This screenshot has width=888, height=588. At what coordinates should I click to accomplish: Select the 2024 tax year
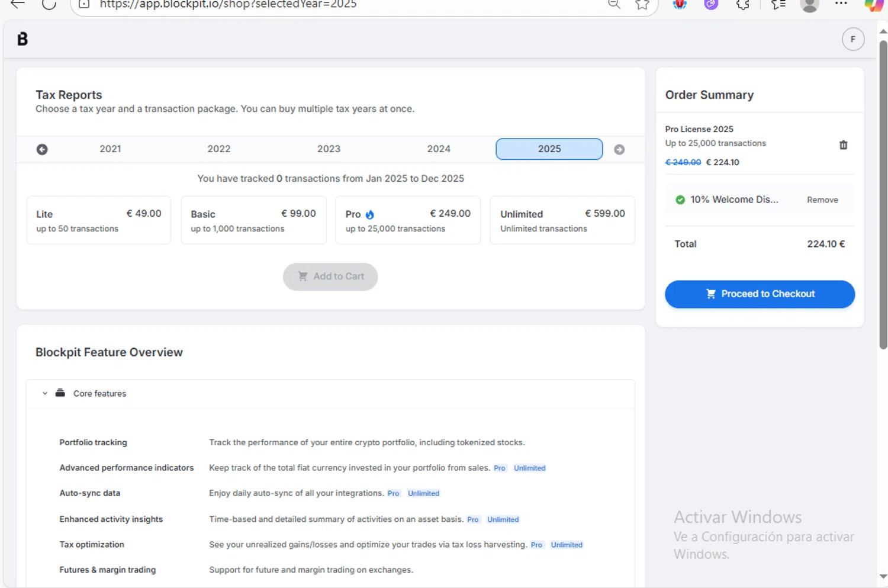pos(439,149)
